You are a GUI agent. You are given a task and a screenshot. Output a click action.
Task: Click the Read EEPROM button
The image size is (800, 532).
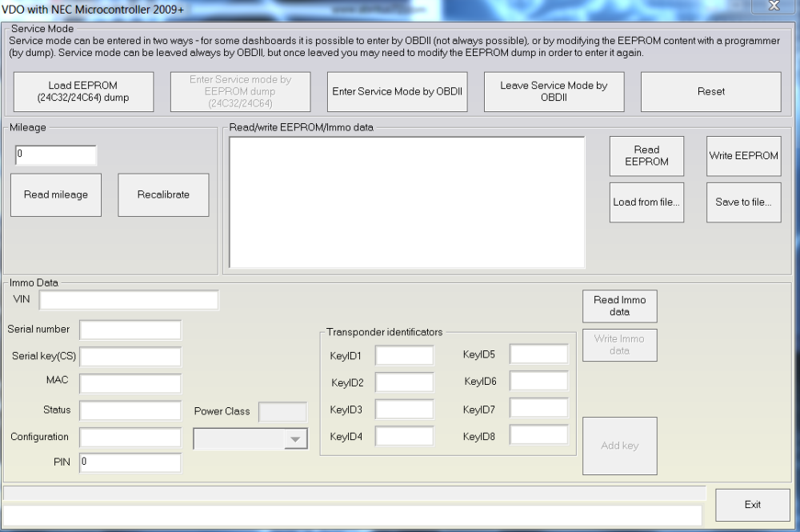tap(646, 156)
